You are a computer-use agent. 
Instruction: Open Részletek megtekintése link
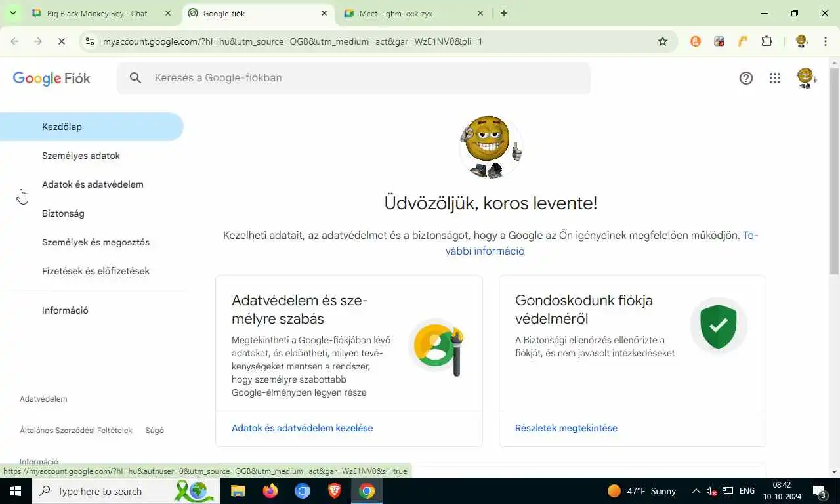(566, 428)
